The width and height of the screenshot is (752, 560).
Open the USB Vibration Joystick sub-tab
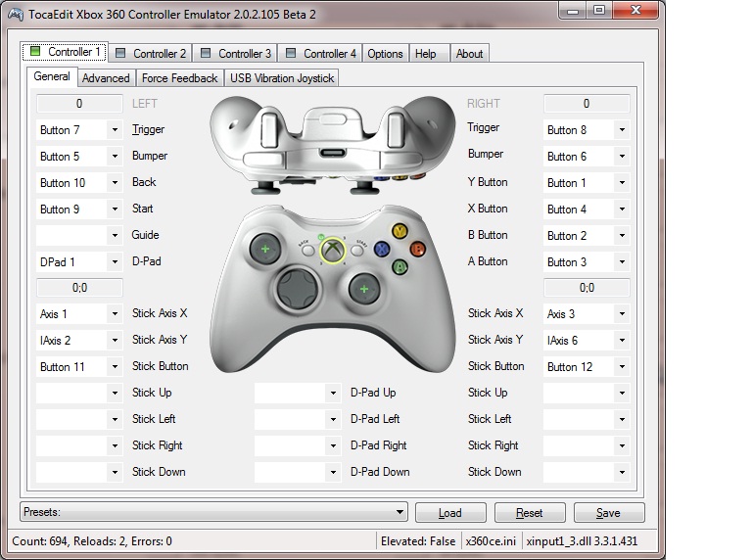(282, 78)
